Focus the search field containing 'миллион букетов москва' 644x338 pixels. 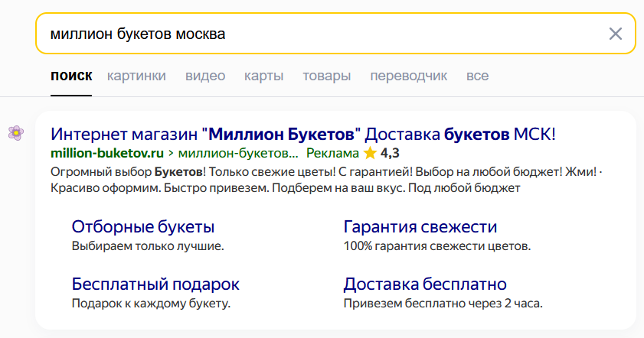[x=335, y=34]
